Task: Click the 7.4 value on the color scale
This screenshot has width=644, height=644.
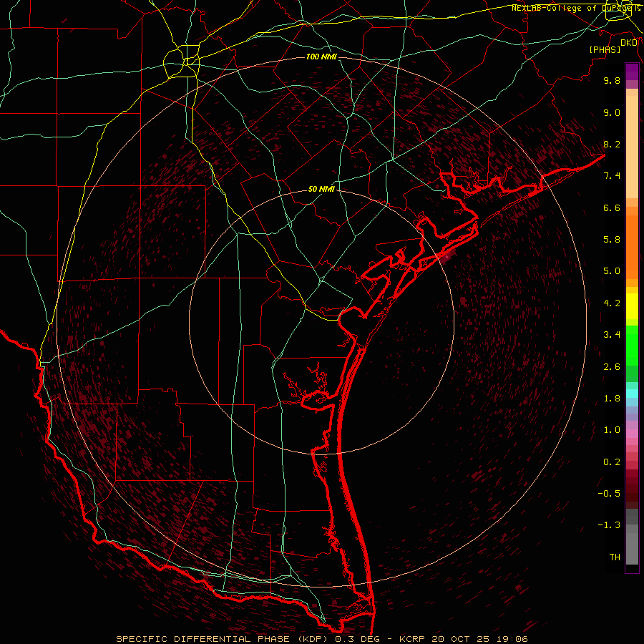Action: coord(612,176)
